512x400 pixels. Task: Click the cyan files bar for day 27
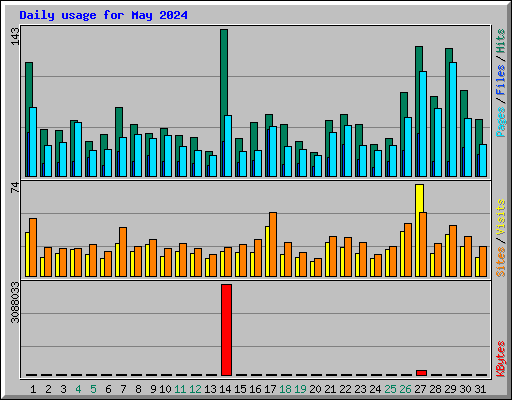click(423, 124)
